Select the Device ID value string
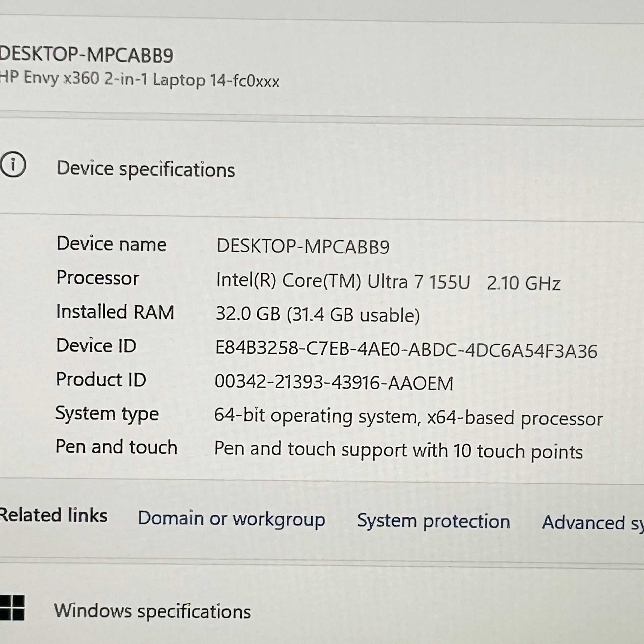This screenshot has width=644, height=644. click(x=406, y=350)
